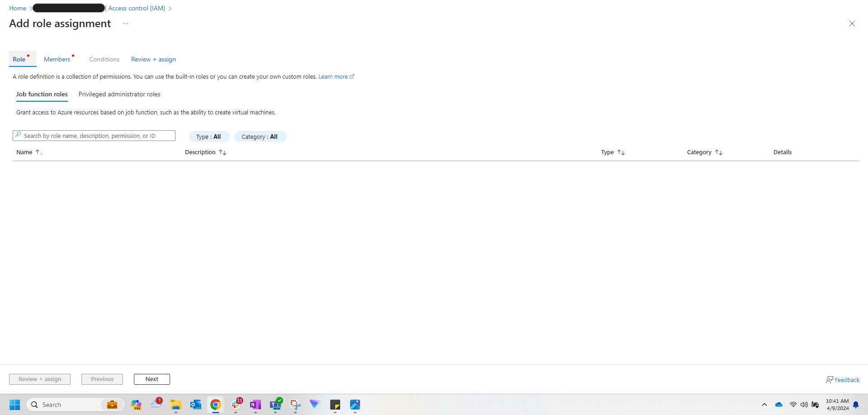Open OneNote from the taskbar

256,405
